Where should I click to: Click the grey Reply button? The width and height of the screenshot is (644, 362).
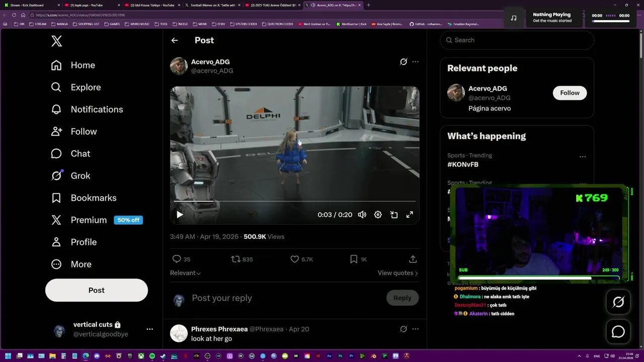click(403, 298)
